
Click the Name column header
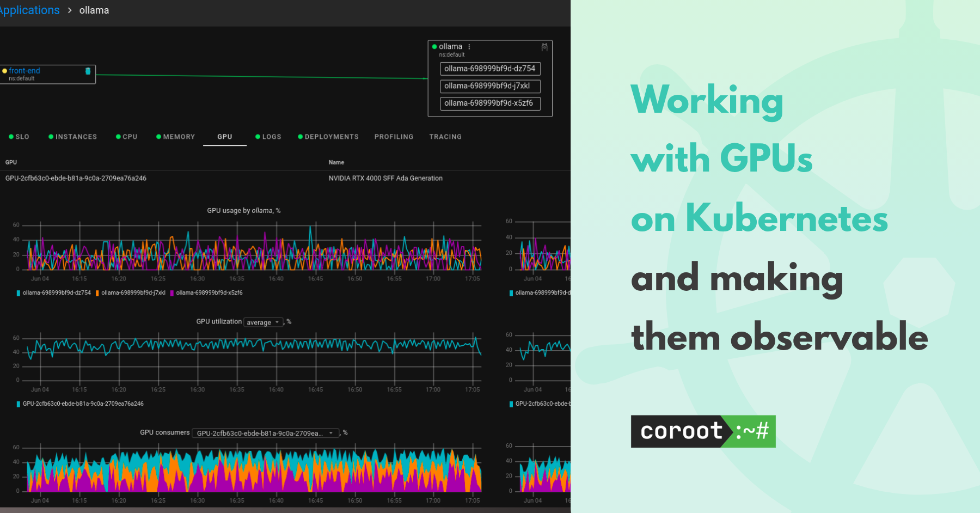pos(336,162)
